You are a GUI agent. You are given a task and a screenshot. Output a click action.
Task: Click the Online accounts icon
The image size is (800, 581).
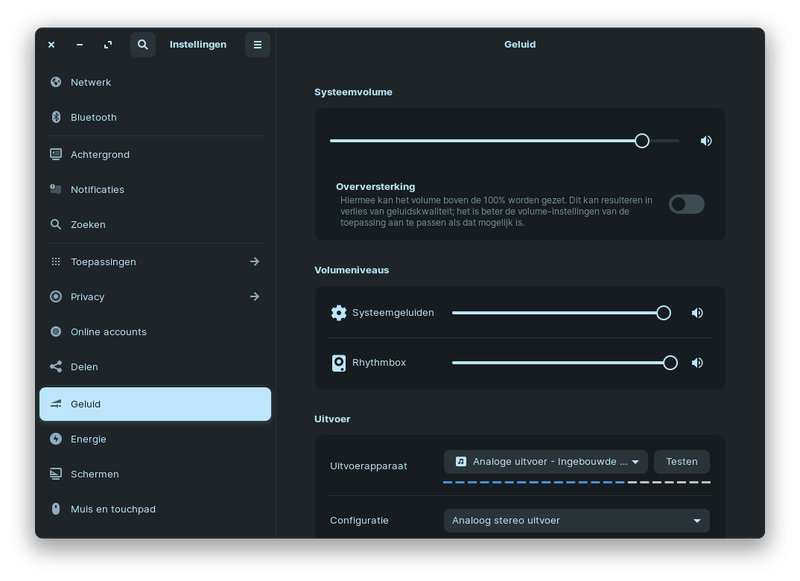(56, 332)
